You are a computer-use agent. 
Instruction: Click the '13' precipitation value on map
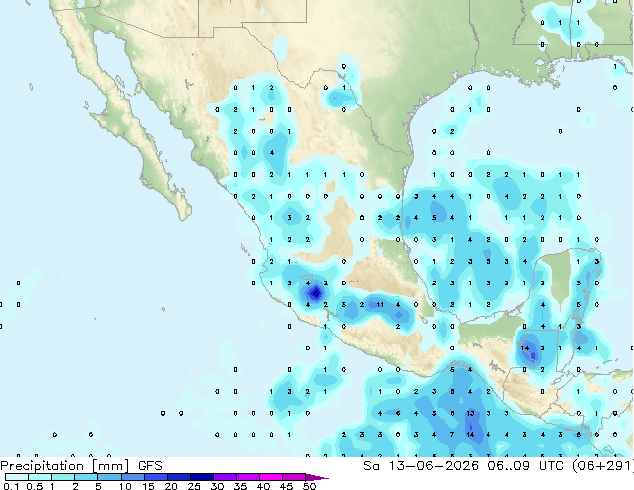470,413
